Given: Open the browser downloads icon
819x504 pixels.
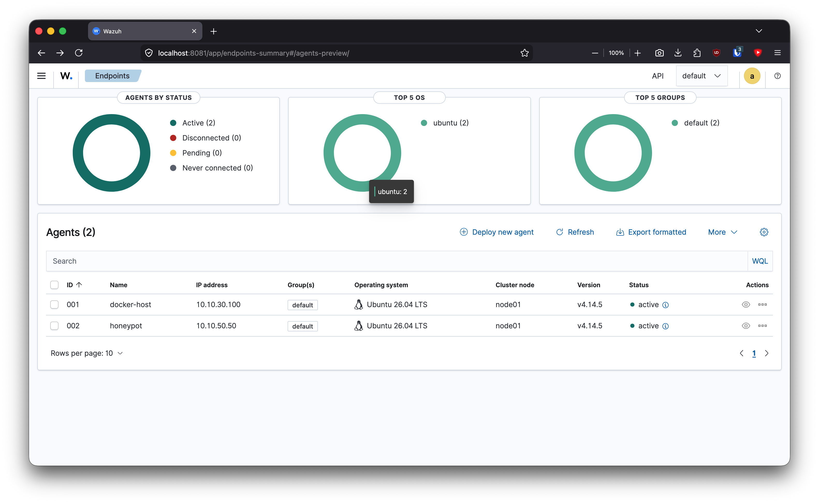Looking at the screenshot, I should click(678, 53).
